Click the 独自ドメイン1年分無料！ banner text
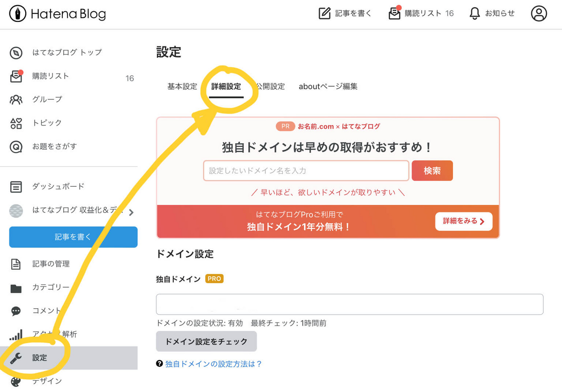Viewport: 562px width, 392px height. point(299,227)
